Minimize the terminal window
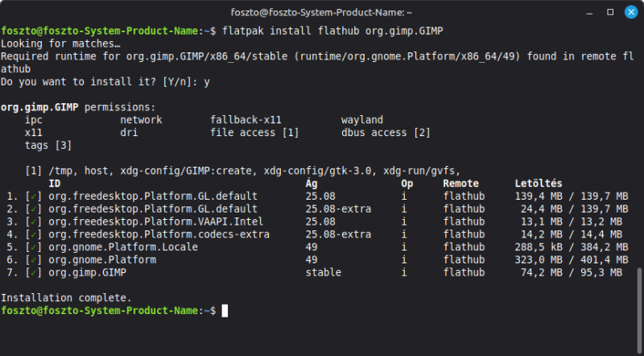This screenshot has width=644, height=356. [589, 13]
